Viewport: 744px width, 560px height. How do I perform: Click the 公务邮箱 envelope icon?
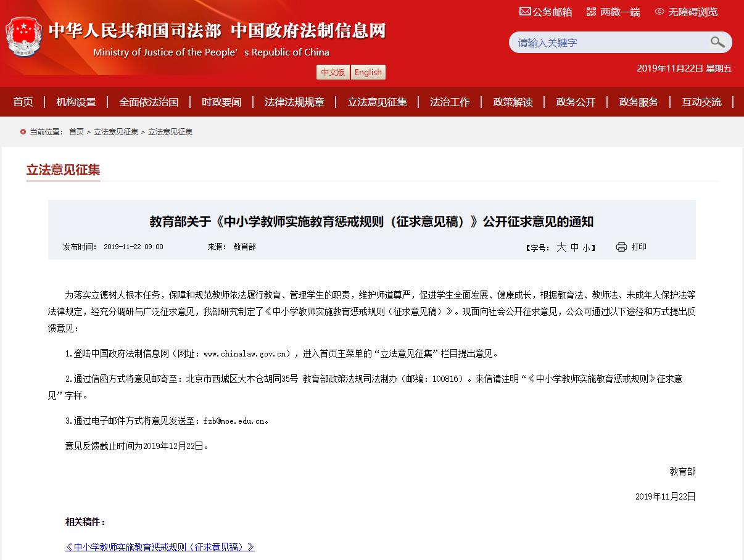click(525, 11)
